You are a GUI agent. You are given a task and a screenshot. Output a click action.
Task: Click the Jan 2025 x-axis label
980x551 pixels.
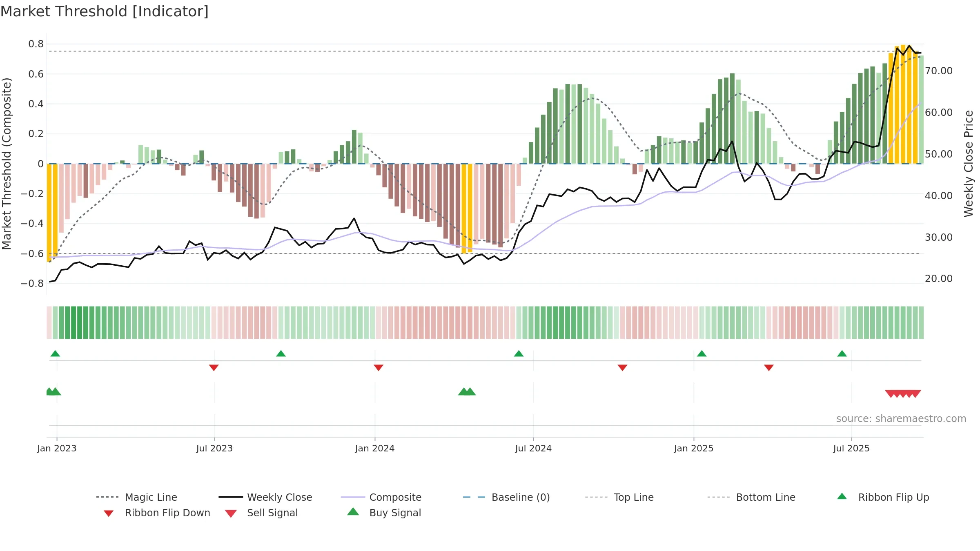(694, 448)
